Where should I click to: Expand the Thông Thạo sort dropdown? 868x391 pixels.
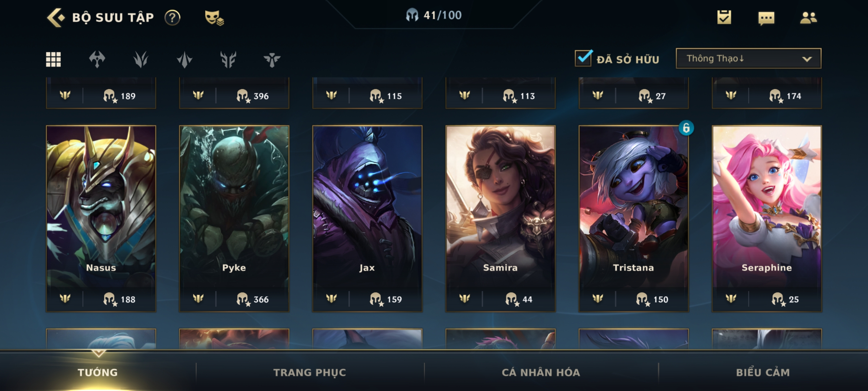(748, 58)
